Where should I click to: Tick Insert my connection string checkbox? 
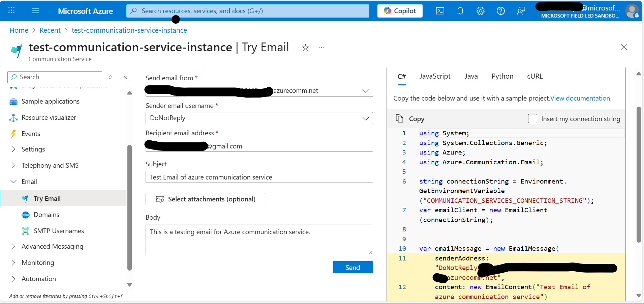point(532,119)
